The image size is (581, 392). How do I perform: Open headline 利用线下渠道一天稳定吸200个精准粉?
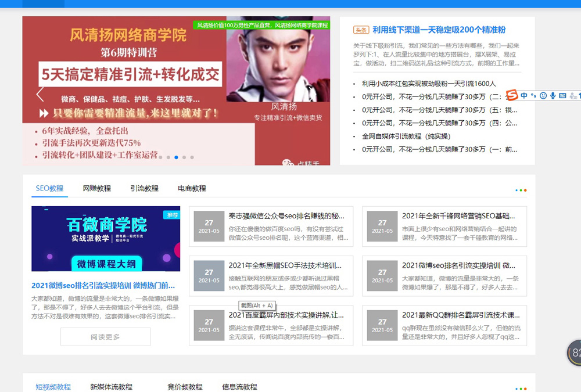point(439,30)
